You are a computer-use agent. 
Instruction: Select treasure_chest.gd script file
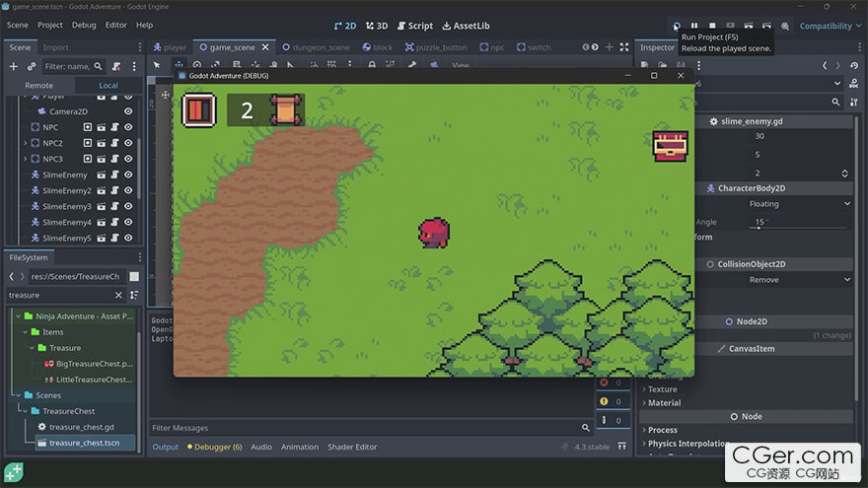76,427
